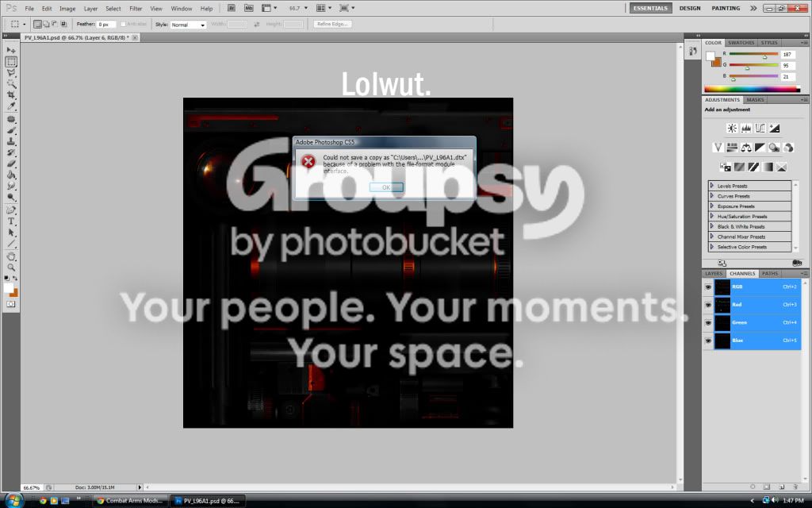Switch to the Layers tab

pyautogui.click(x=714, y=273)
